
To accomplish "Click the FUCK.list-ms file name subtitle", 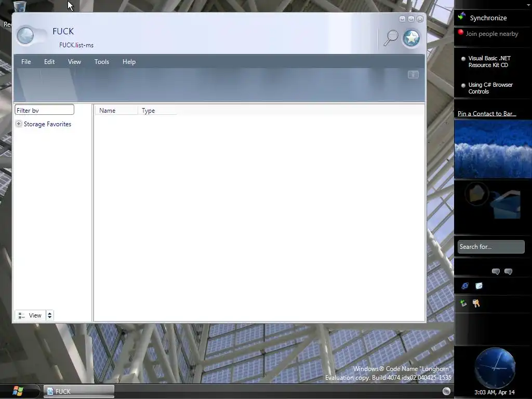I will [76, 45].
